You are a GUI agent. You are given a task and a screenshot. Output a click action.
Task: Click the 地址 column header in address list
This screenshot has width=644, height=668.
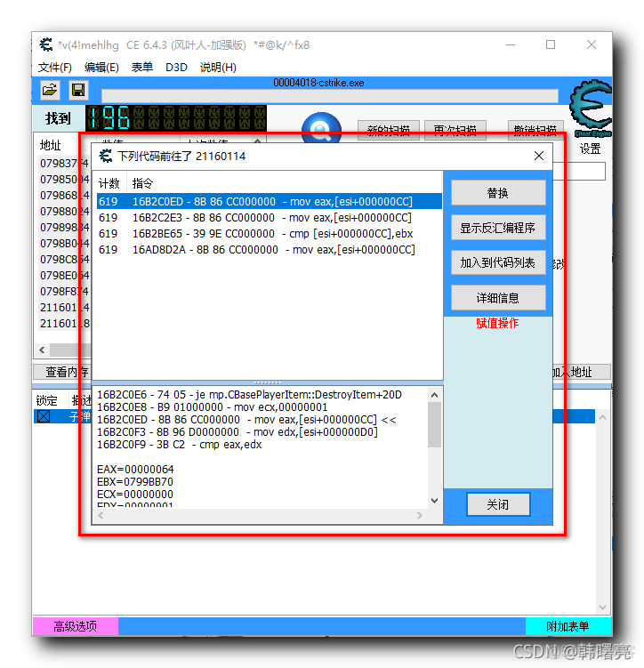click(x=51, y=145)
